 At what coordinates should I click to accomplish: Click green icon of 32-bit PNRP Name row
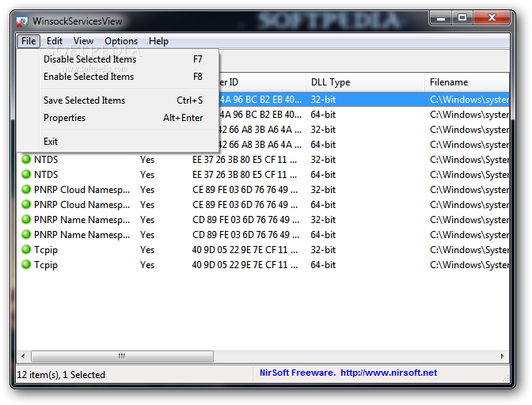(26, 219)
